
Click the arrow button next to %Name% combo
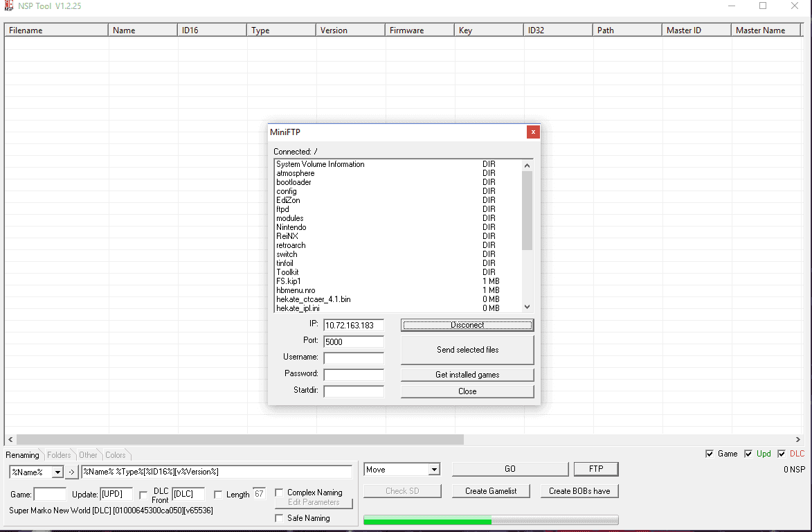pyautogui.click(x=71, y=472)
